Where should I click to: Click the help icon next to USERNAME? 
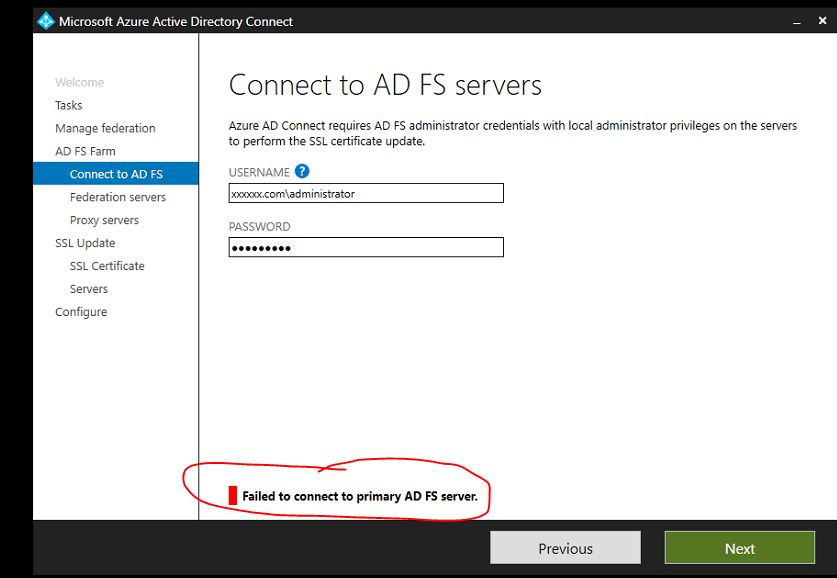303,171
